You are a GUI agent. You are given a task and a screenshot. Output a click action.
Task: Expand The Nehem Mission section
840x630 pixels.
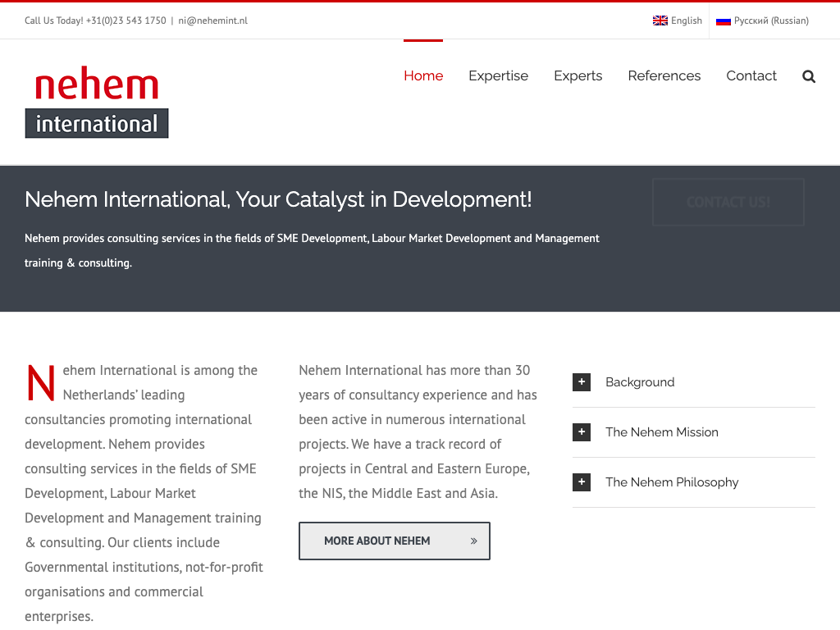tap(661, 432)
